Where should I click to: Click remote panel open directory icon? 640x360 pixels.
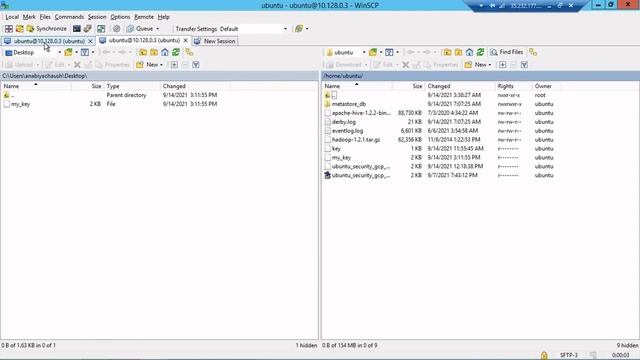point(373,52)
